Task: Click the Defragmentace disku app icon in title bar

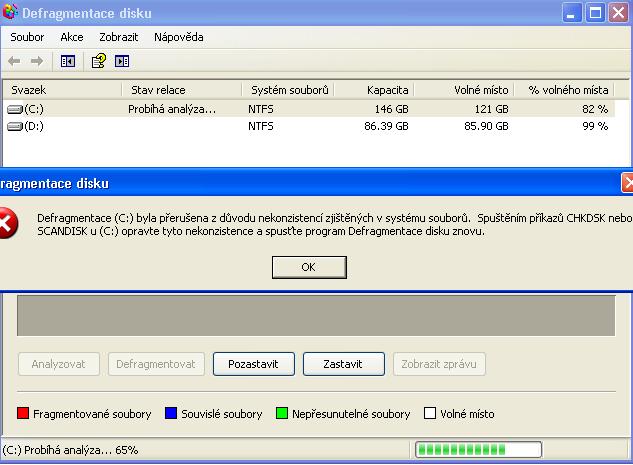Action: coord(10,12)
